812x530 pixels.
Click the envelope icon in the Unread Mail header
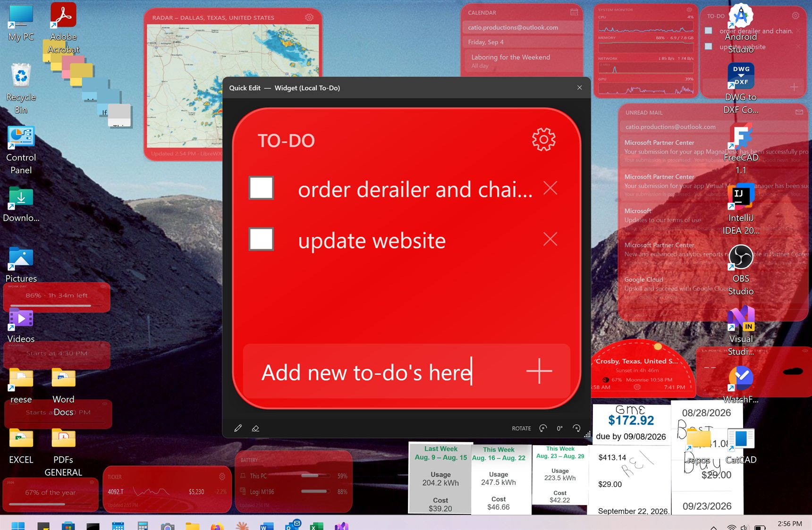click(x=799, y=112)
